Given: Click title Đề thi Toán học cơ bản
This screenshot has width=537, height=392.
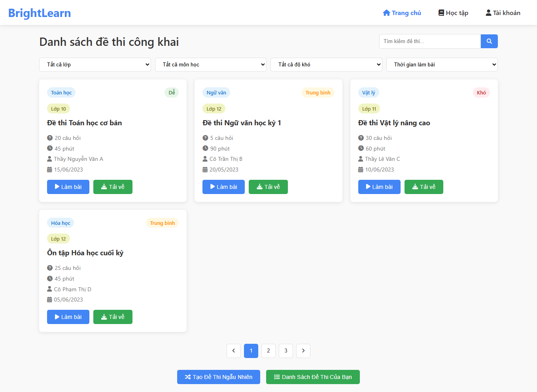Looking at the screenshot, I should pyautogui.click(x=85, y=123).
